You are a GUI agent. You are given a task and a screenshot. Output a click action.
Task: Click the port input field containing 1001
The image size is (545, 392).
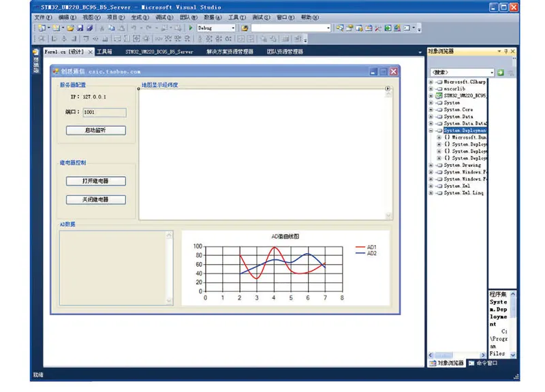(x=105, y=112)
